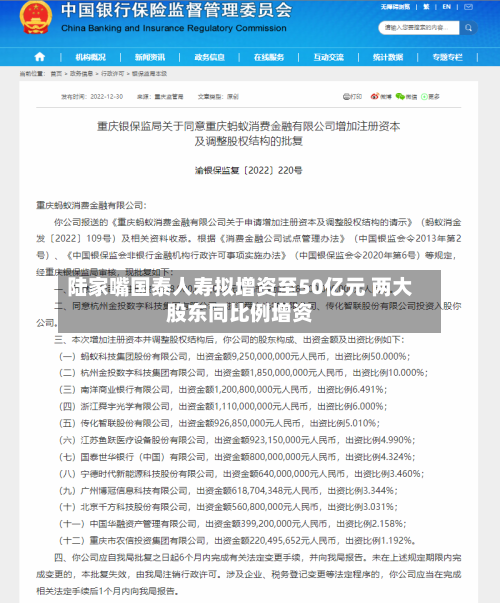Click the row 重庆市农信投资集团有限公司 1.192%
Viewport: 500px width, 603px height.
tap(237, 541)
